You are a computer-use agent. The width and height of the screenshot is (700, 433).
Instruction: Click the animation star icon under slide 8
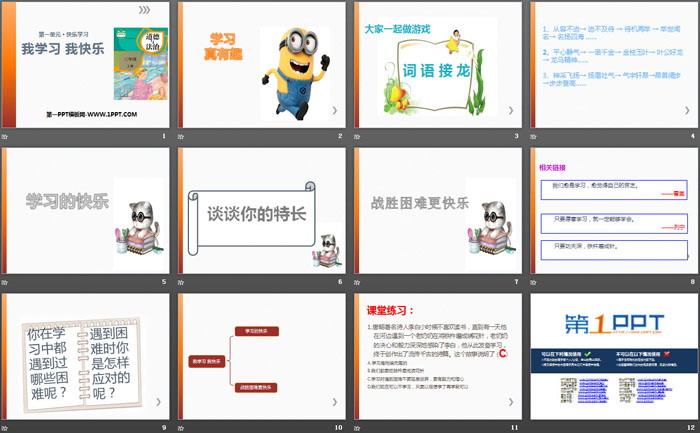(533, 282)
